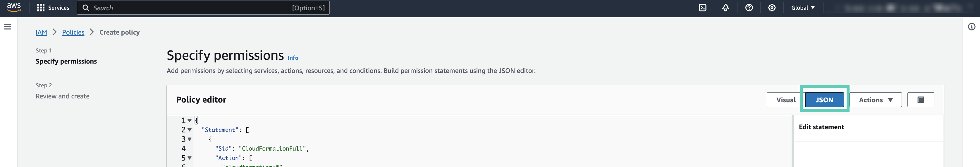The height and width of the screenshot is (167, 980).
Task: Open the help question mark icon
Action: tap(749, 8)
